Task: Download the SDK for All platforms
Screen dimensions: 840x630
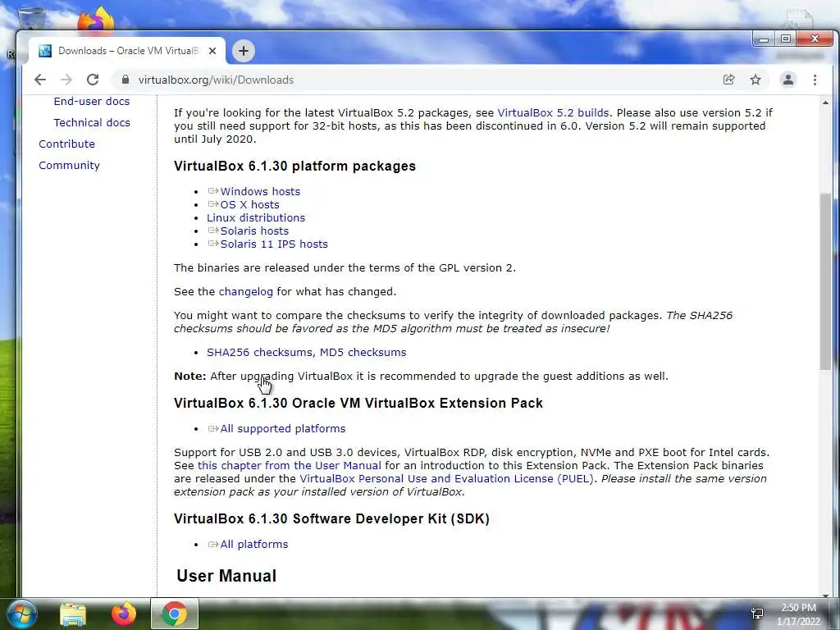Action: pos(254,545)
